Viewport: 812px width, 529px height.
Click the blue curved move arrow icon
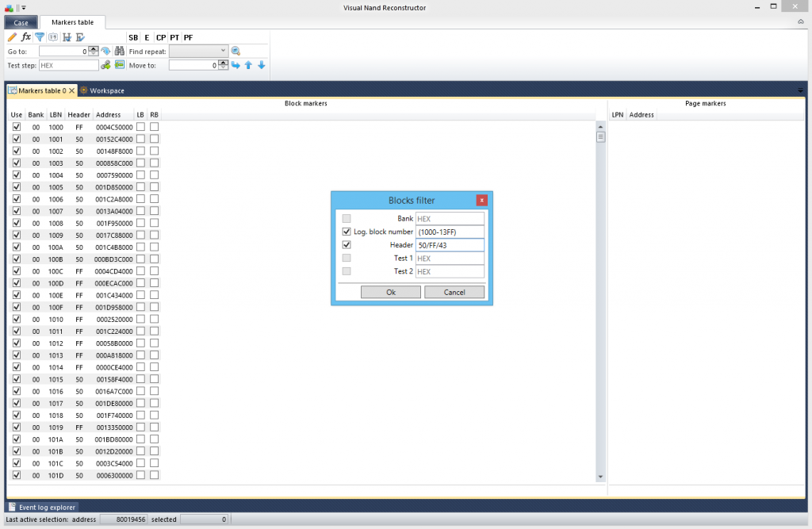[236, 65]
